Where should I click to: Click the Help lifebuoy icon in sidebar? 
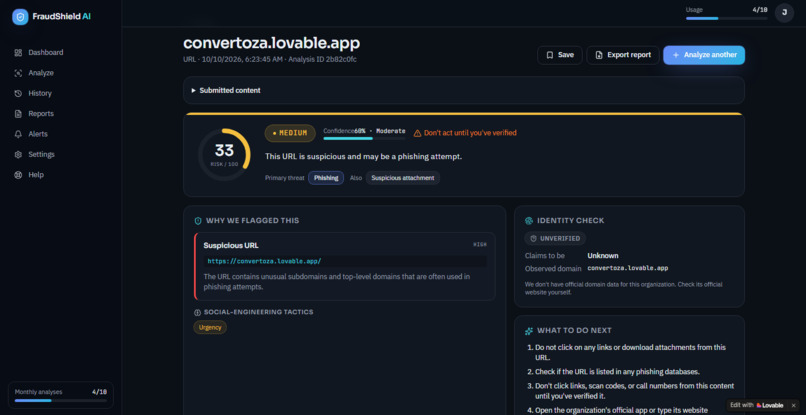tap(19, 175)
